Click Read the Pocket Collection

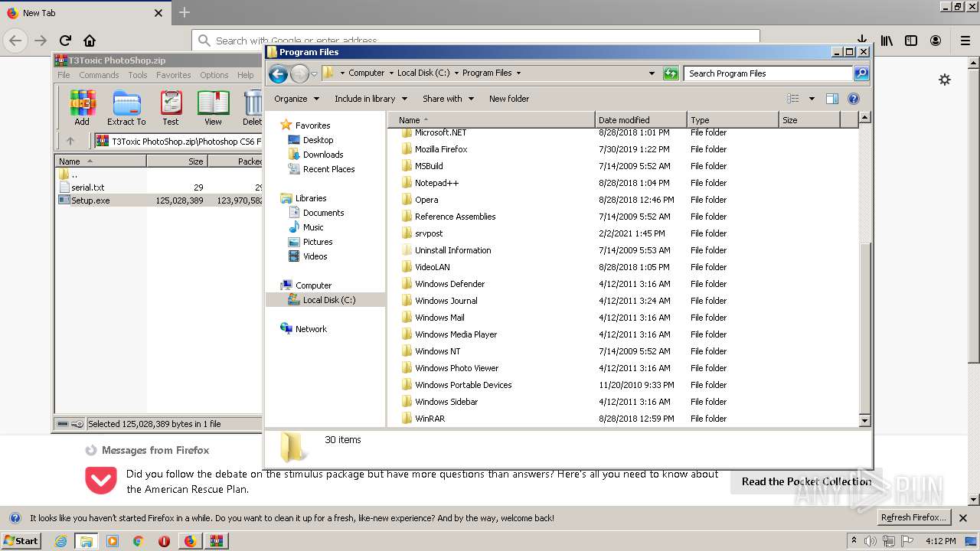[x=806, y=481]
